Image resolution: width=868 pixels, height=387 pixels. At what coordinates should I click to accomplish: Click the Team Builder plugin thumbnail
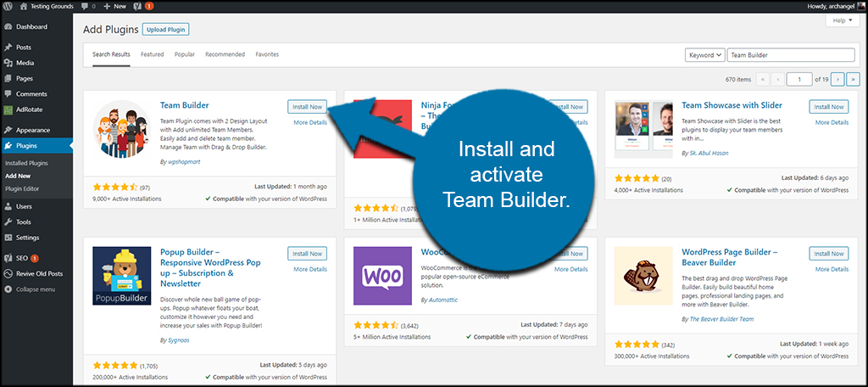coord(122,129)
